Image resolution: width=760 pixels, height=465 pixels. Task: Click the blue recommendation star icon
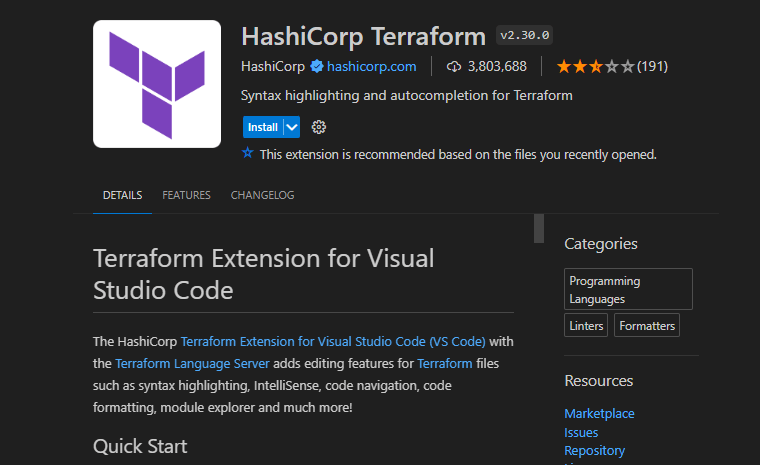click(248, 153)
